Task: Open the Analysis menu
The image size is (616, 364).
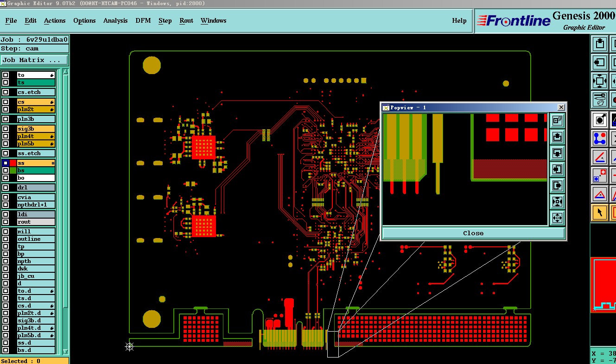Action: [x=115, y=20]
